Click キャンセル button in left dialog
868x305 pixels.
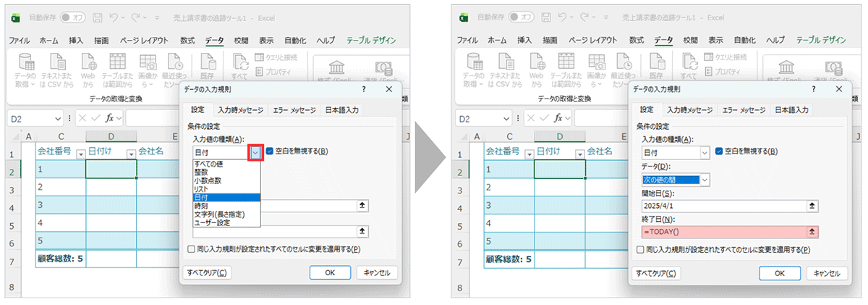377,273
